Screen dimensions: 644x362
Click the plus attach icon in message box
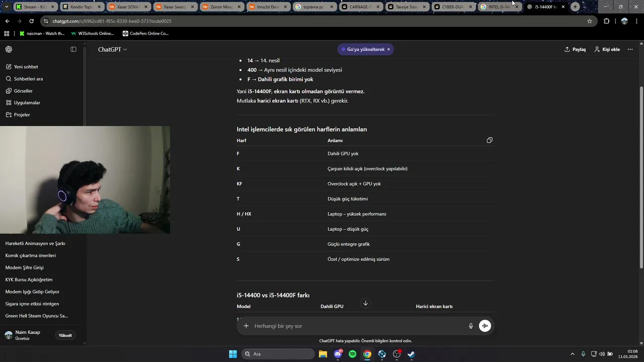pos(246,326)
